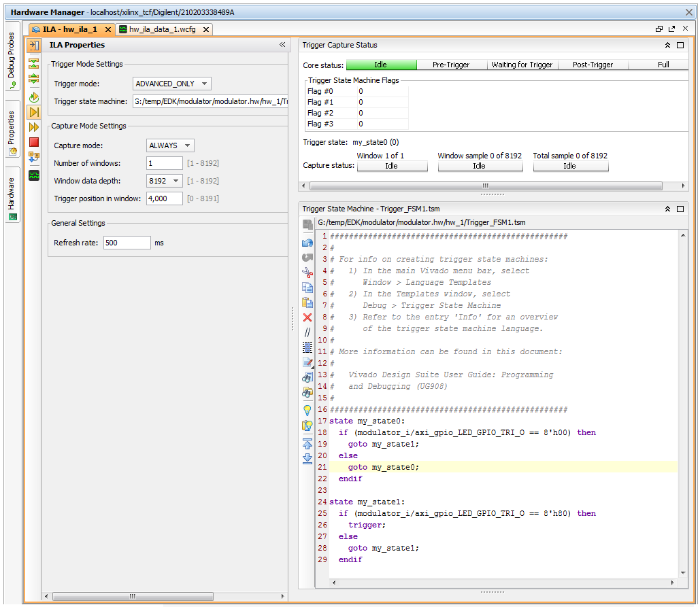The width and height of the screenshot is (700, 607).
Task: Click the clipboard light bulb icon
Action: [307, 426]
